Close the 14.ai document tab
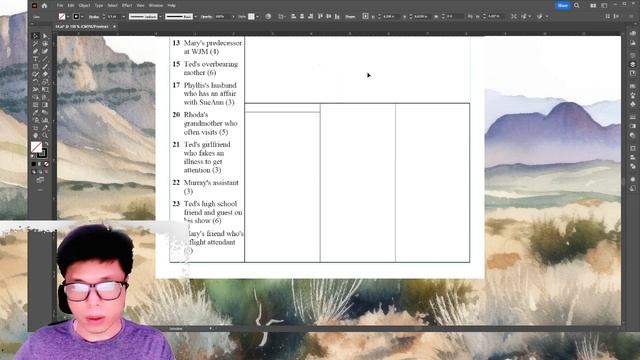The width and height of the screenshot is (640, 360). tap(114, 27)
